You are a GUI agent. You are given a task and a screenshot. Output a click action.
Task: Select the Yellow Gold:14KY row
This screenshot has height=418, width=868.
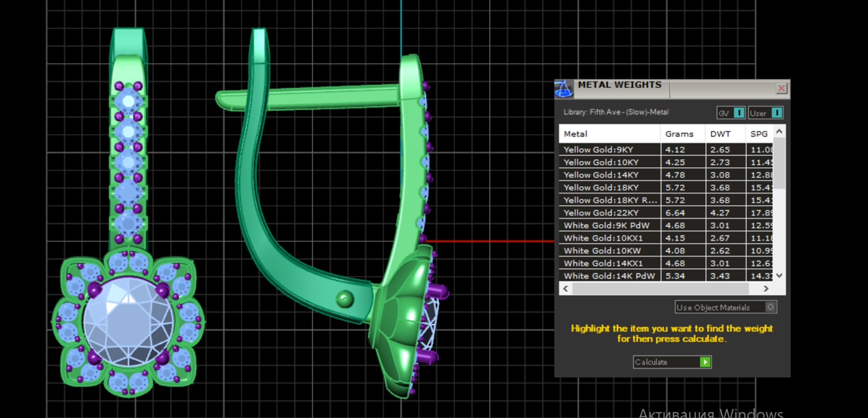coord(666,175)
